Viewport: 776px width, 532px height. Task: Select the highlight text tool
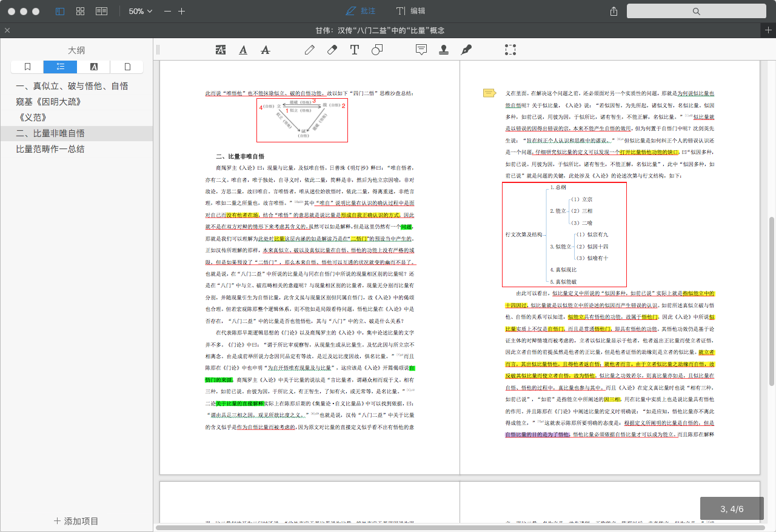pos(221,50)
